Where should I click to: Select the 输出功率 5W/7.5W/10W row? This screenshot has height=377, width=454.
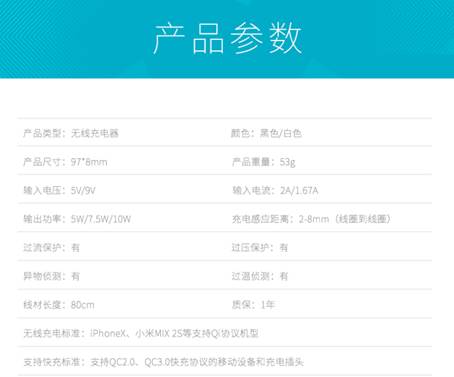pyautogui.click(x=77, y=219)
